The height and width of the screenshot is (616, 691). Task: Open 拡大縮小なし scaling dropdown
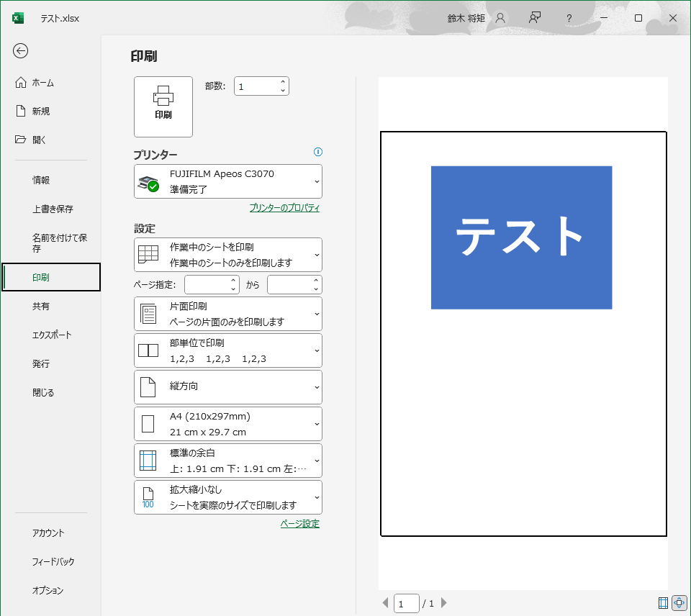coord(228,497)
